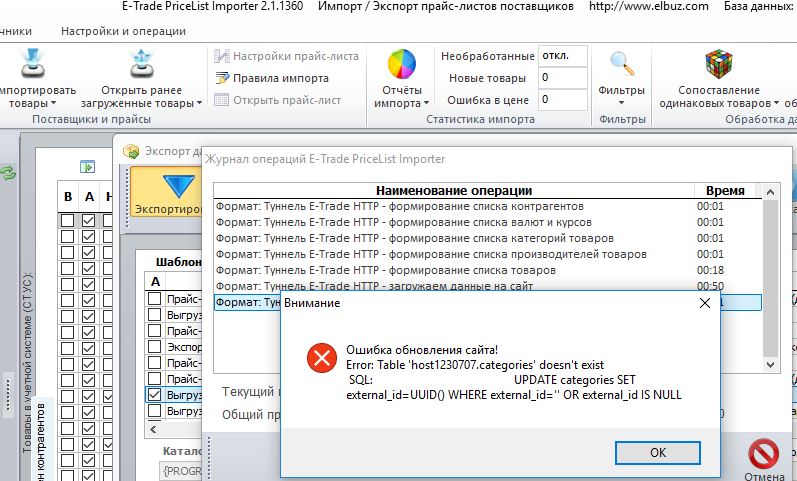This screenshot has height=481, width=797.
Task: Click OK in the Внимание dialog
Action: (x=658, y=453)
